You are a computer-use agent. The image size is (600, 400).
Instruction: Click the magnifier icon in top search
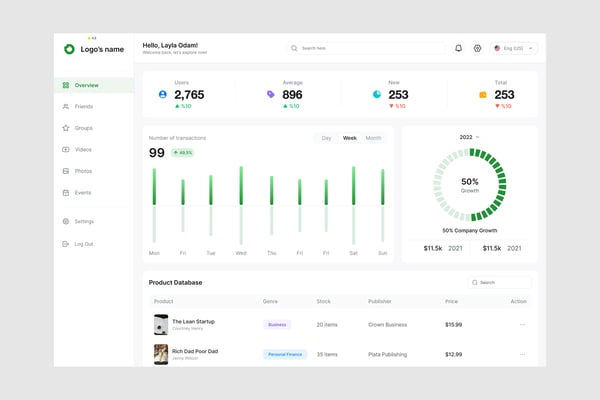294,48
